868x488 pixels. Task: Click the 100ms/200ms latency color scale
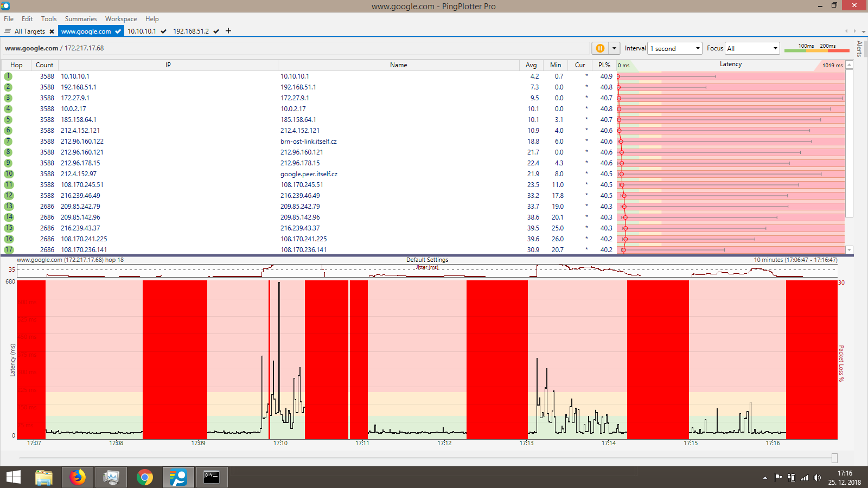(816, 48)
